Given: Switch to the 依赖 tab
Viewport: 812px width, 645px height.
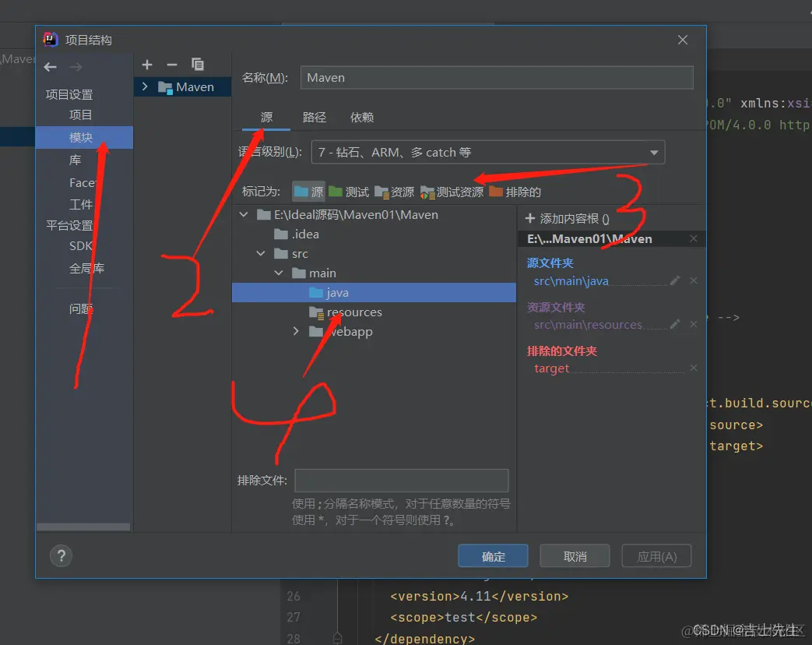Looking at the screenshot, I should 361,118.
